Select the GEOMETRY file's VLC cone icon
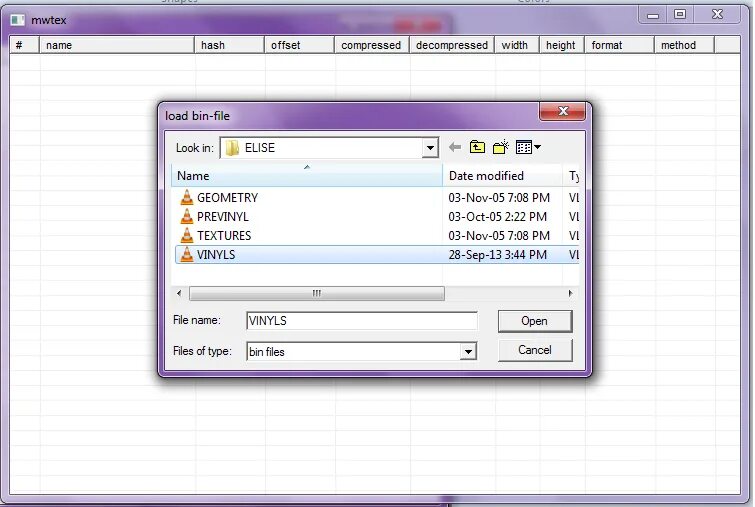The image size is (755, 507). coord(187,197)
